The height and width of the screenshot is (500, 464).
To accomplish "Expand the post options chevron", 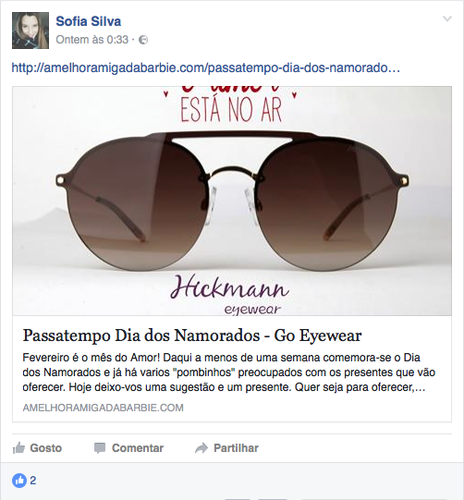I will point(447,19).
